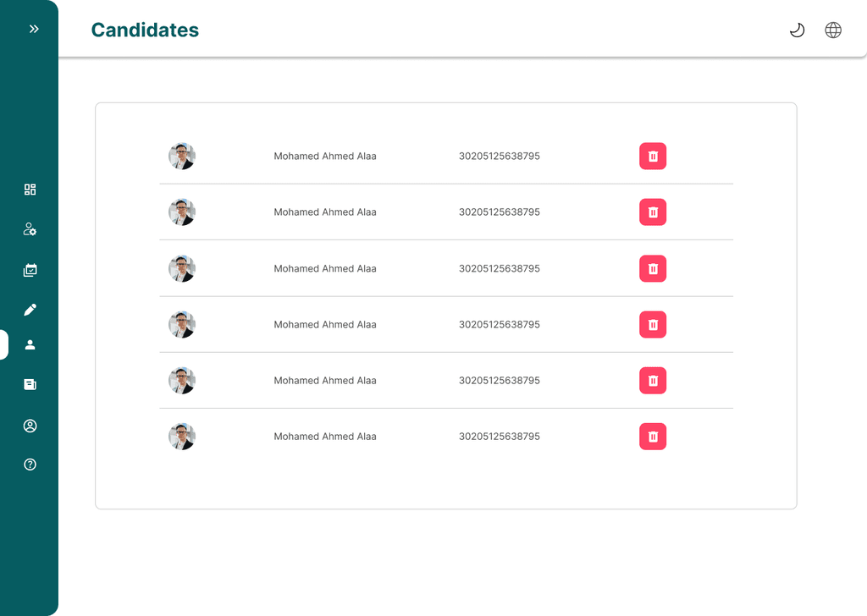The image size is (867, 616).
Task: Delete the fifth candidate row
Action: point(653,381)
